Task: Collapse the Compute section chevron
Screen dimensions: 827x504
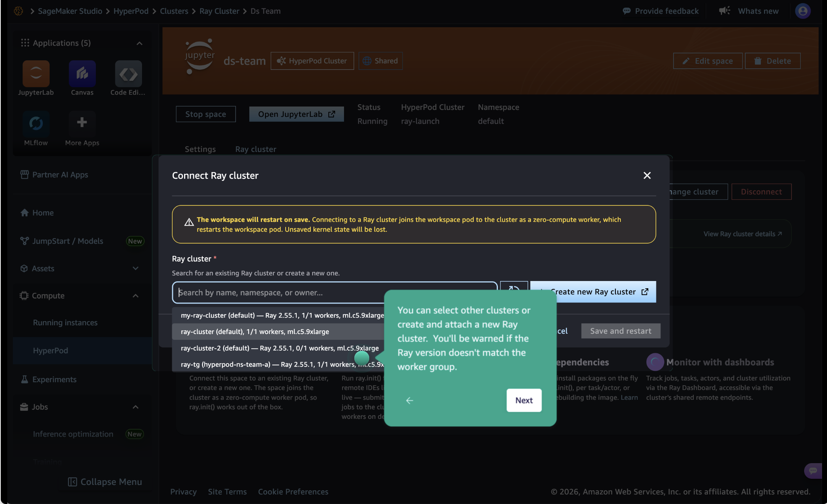Action: [x=136, y=296]
